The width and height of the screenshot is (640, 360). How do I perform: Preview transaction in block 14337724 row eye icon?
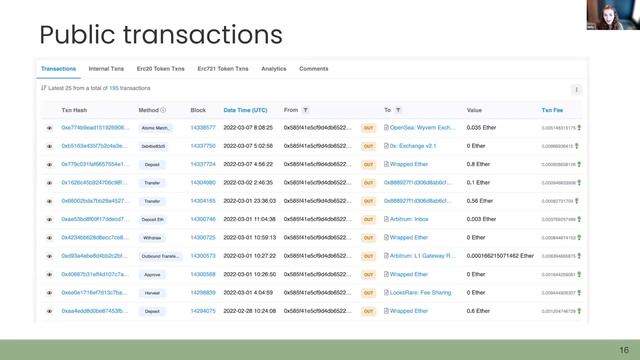(x=49, y=165)
